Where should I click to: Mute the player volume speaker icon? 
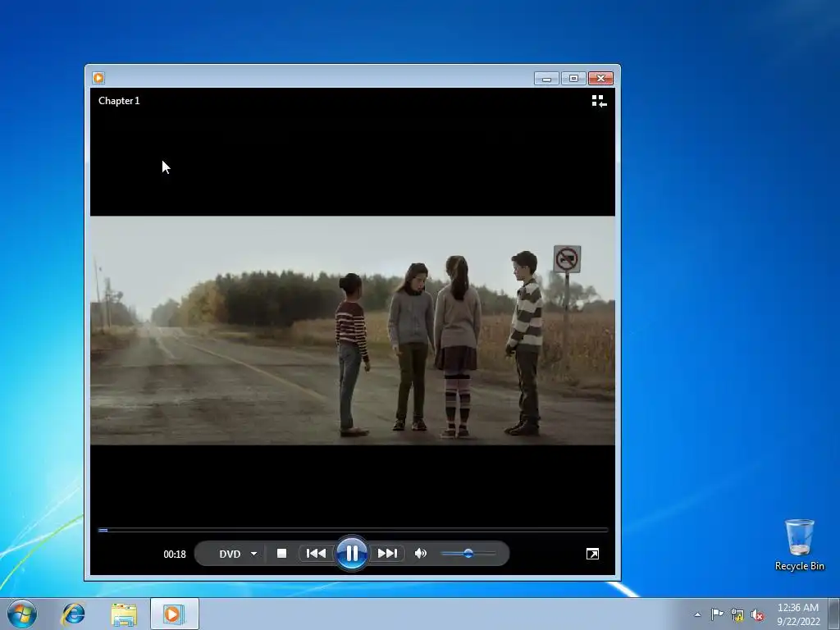click(421, 554)
